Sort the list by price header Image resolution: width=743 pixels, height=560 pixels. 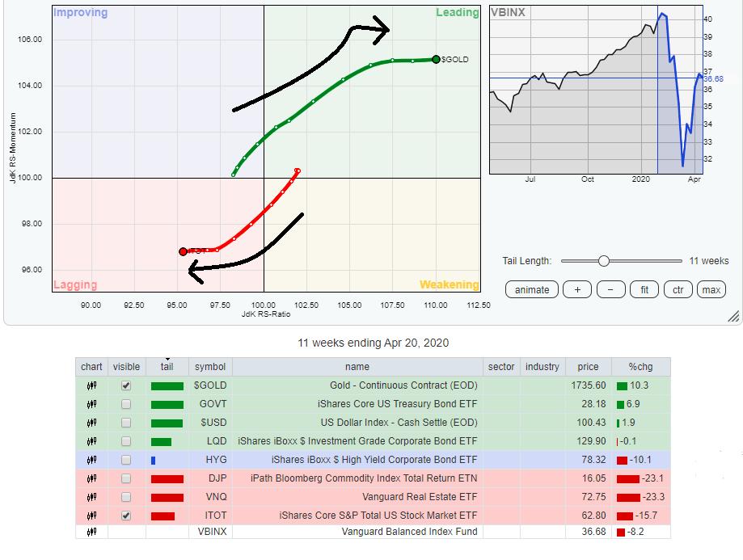[x=588, y=367]
